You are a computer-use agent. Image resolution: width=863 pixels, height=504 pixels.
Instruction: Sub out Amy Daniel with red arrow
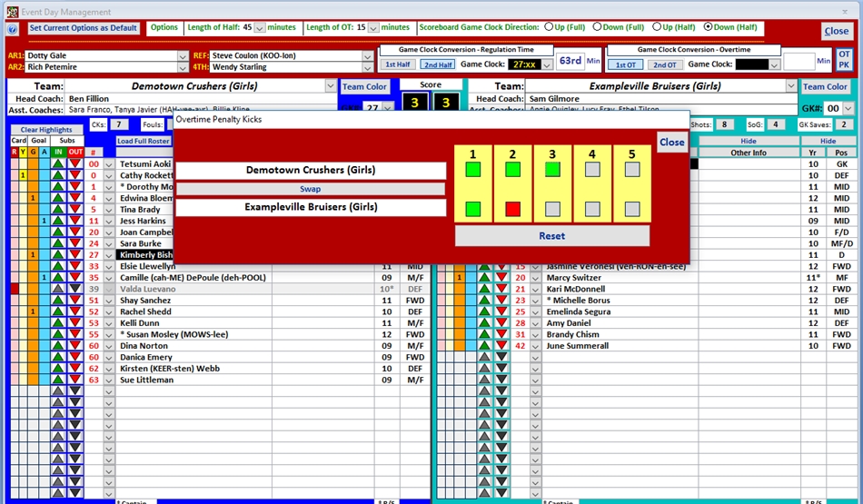(501, 323)
